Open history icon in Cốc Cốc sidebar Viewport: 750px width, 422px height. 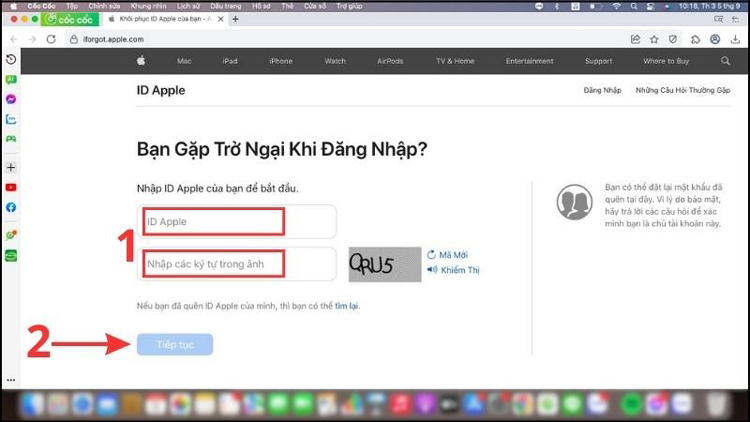pyautogui.click(x=11, y=59)
